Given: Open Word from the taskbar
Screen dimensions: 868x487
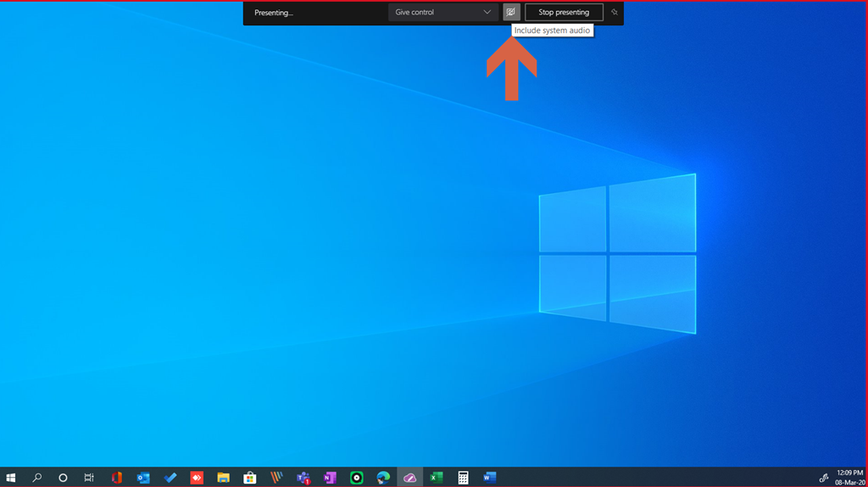Looking at the screenshot, I should (489, 477).
